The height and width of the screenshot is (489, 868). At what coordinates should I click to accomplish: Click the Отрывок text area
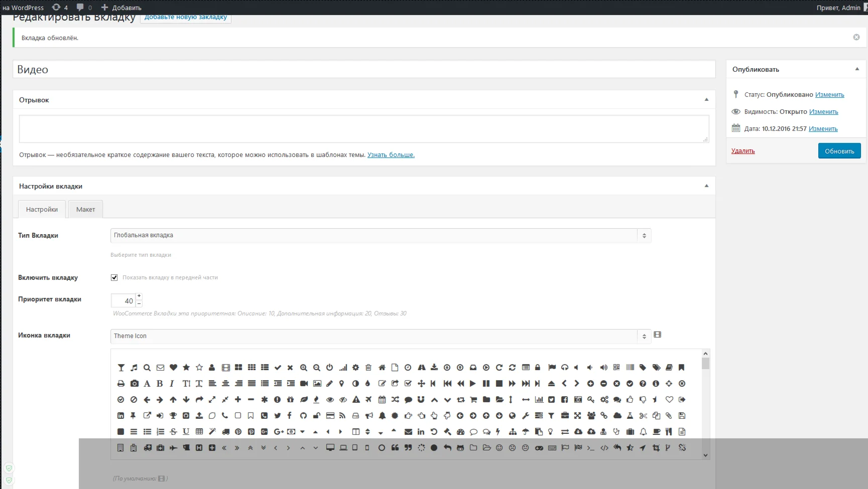[364, 129]
